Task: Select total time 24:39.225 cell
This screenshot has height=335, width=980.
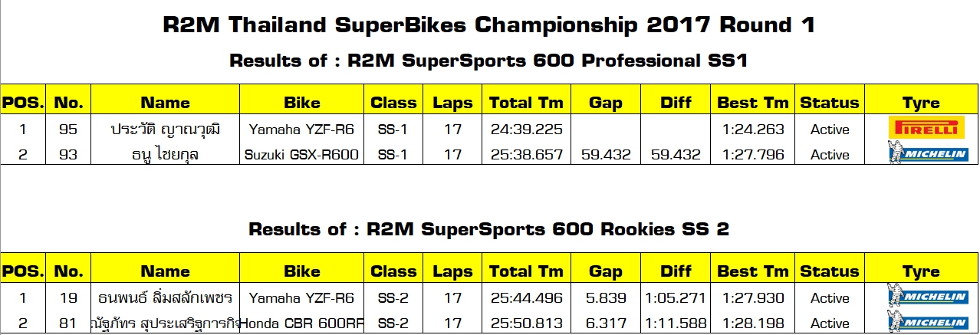Action: [526, 129]
